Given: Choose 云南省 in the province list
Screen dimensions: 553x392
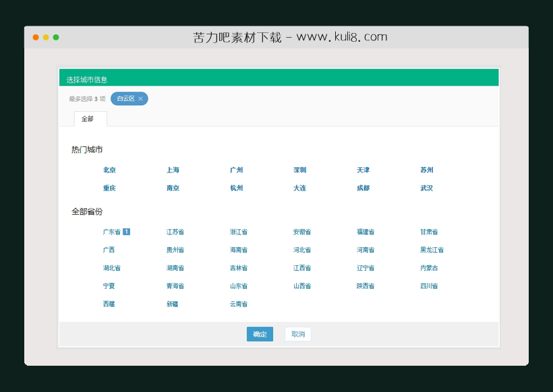Looking at the screenshot, I should (237, 303).
